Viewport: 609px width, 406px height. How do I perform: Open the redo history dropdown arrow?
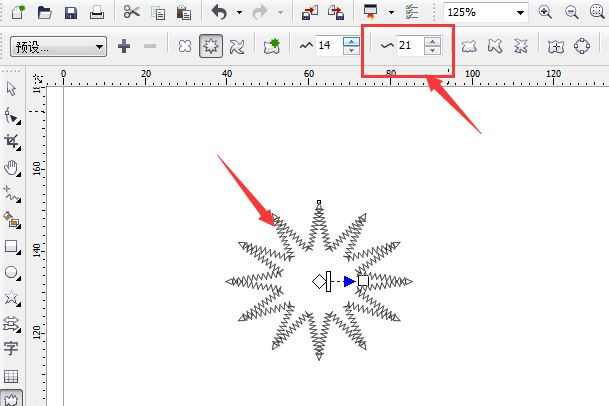[x=280, y=13]
